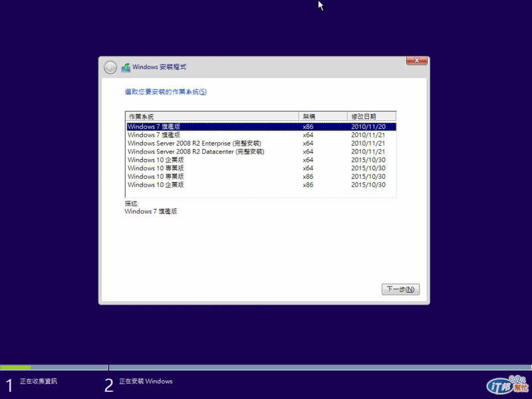
Task: Click the 下一步(N) button
Action: pos(400,289)
